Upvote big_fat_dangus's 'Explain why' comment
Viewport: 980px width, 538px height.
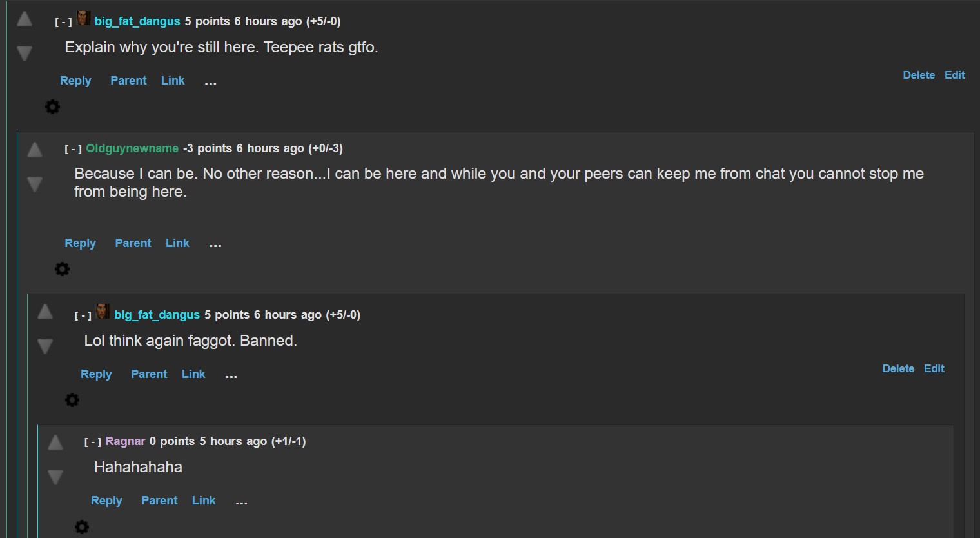click(x=24, y=19)
